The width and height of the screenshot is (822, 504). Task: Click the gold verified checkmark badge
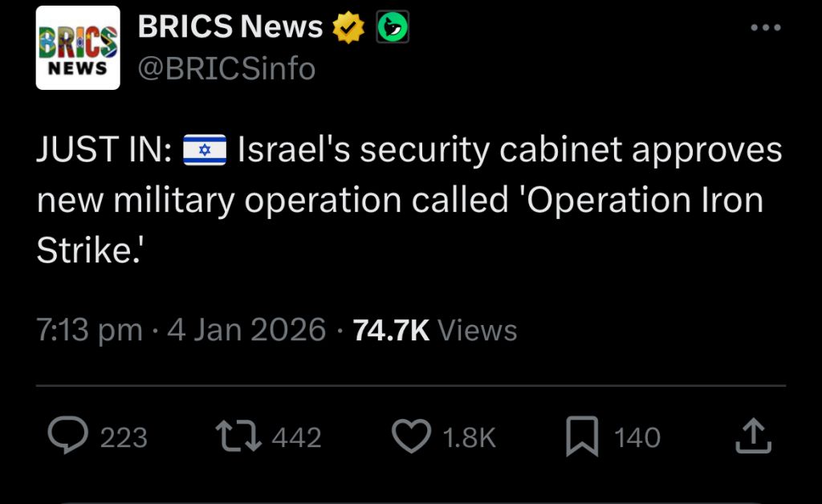349,29
